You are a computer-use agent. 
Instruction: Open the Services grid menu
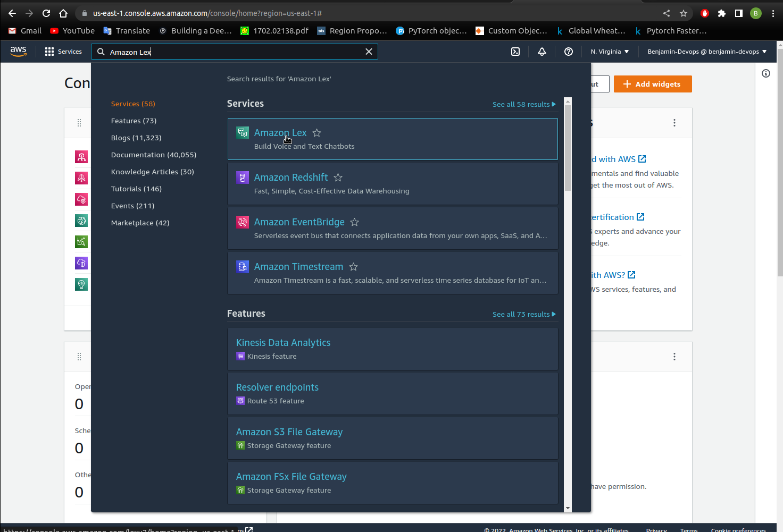63,52
